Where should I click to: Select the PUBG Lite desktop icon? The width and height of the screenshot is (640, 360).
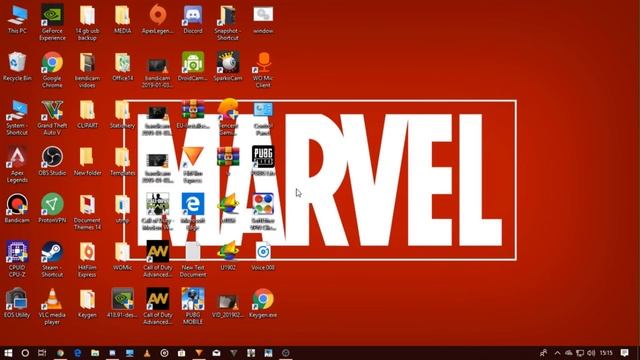click(263, 161)
